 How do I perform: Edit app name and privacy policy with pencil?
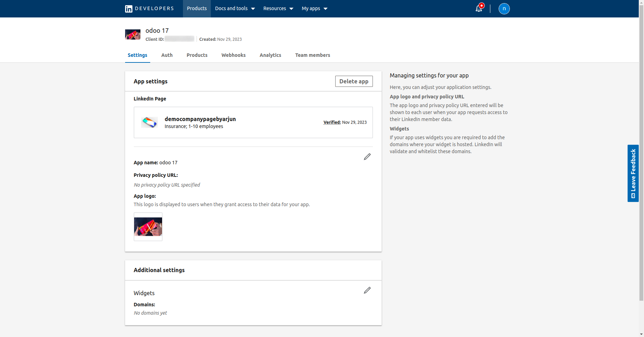(x=367, y=157)
